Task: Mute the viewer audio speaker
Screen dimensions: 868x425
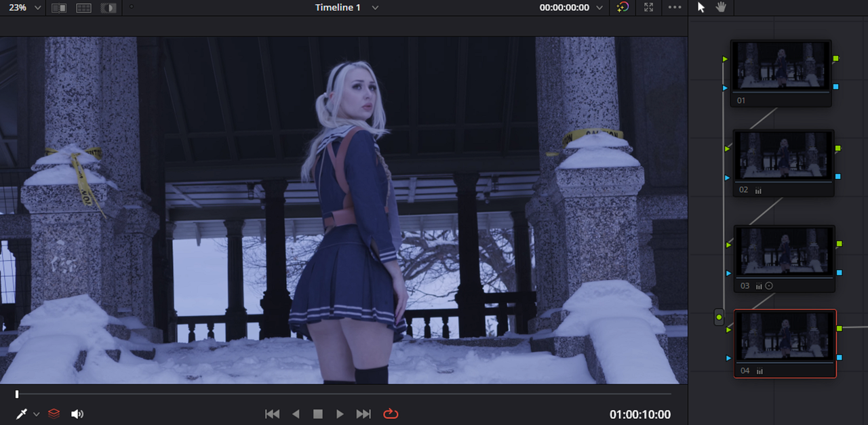Action: click(x=77, y=413)
